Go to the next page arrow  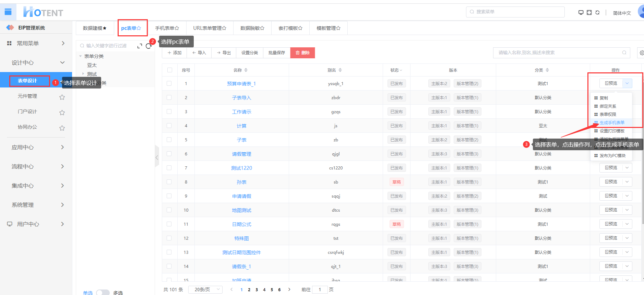[x=289, y=290]
